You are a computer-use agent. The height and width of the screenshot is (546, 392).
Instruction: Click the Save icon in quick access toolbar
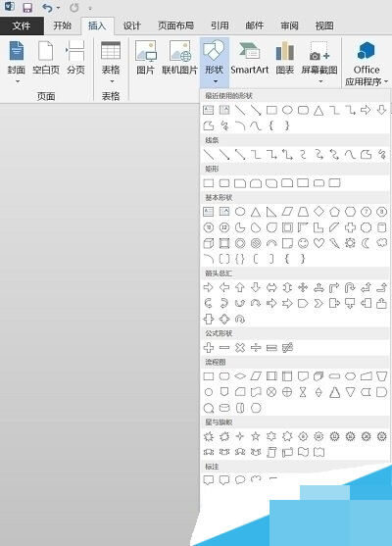click(x=27, y=8)
